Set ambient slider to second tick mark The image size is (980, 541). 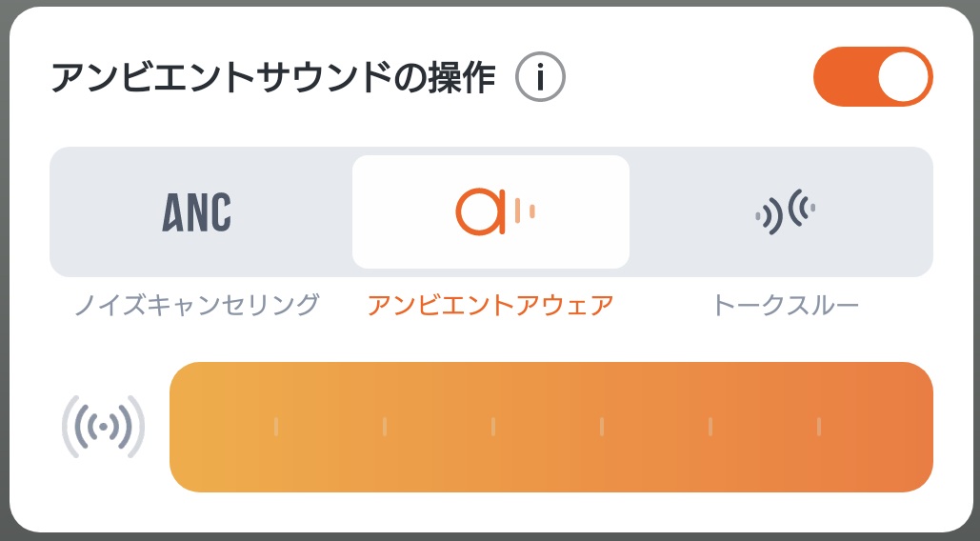[x=385, y=427]
